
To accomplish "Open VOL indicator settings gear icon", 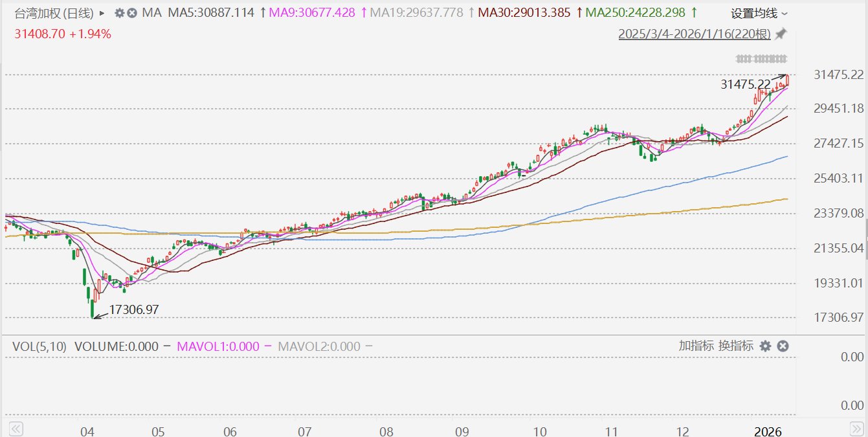I will pos(765,346).
